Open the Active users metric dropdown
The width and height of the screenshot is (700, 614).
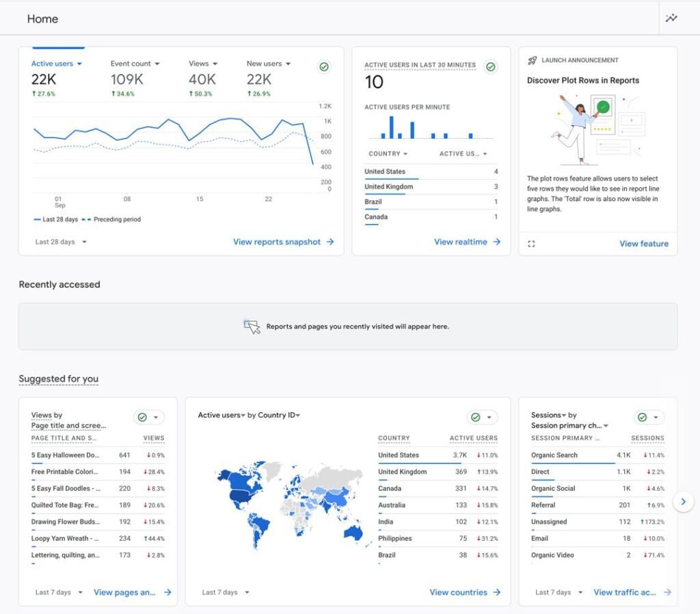coord(56,64)
